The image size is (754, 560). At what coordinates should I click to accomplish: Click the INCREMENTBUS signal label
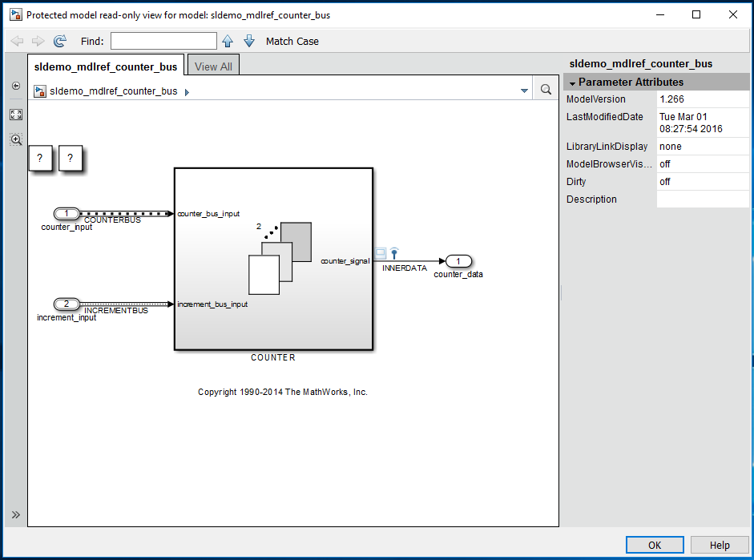click(116, 311)
